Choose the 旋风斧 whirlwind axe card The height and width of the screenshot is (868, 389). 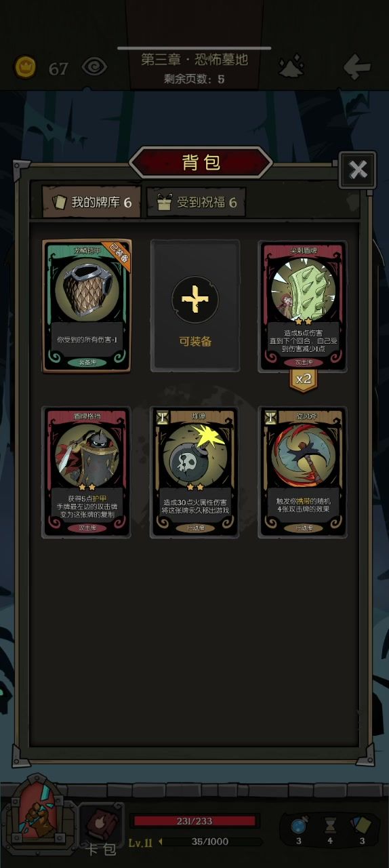coord(303,472)
